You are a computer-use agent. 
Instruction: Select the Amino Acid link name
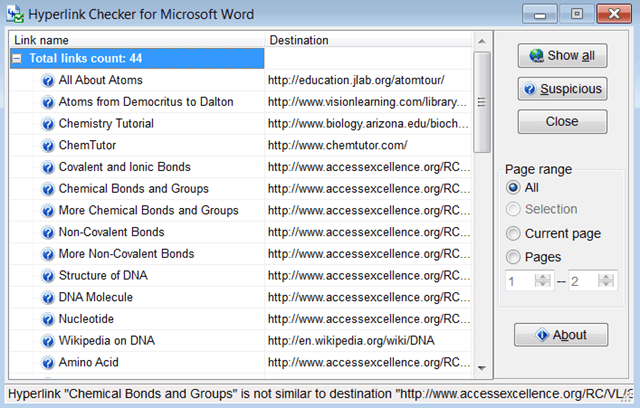coord(89,362)
